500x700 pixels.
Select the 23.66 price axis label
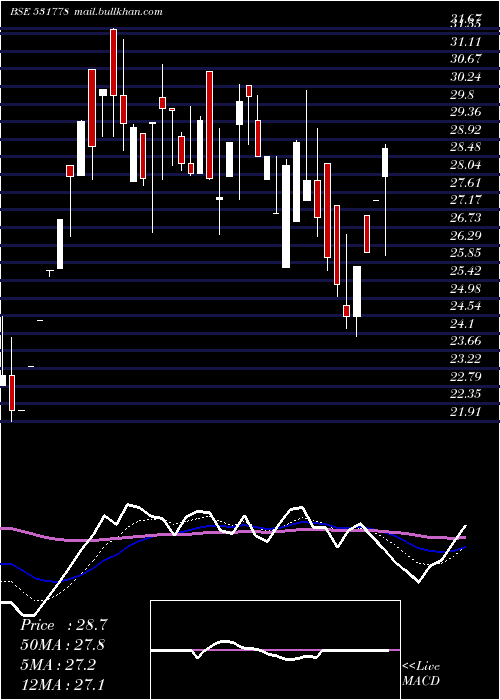click(466, 342)
